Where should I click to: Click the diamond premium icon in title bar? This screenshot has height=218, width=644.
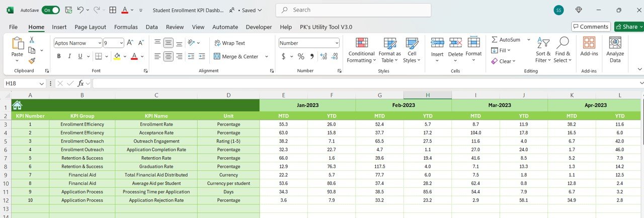(x=579, y=10)
